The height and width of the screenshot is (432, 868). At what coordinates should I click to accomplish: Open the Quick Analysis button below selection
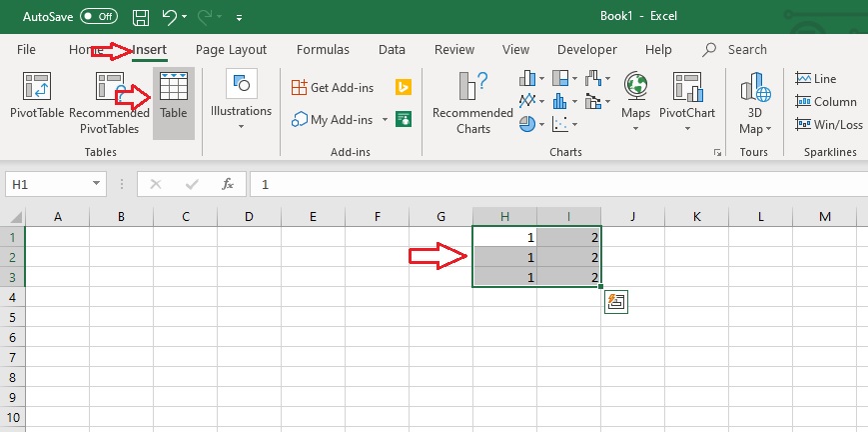pos(616,302)
